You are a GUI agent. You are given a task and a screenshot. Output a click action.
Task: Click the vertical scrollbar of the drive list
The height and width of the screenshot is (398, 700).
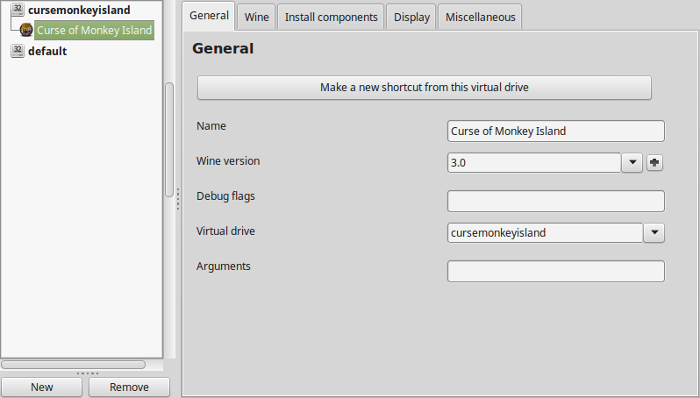(169, 139)
